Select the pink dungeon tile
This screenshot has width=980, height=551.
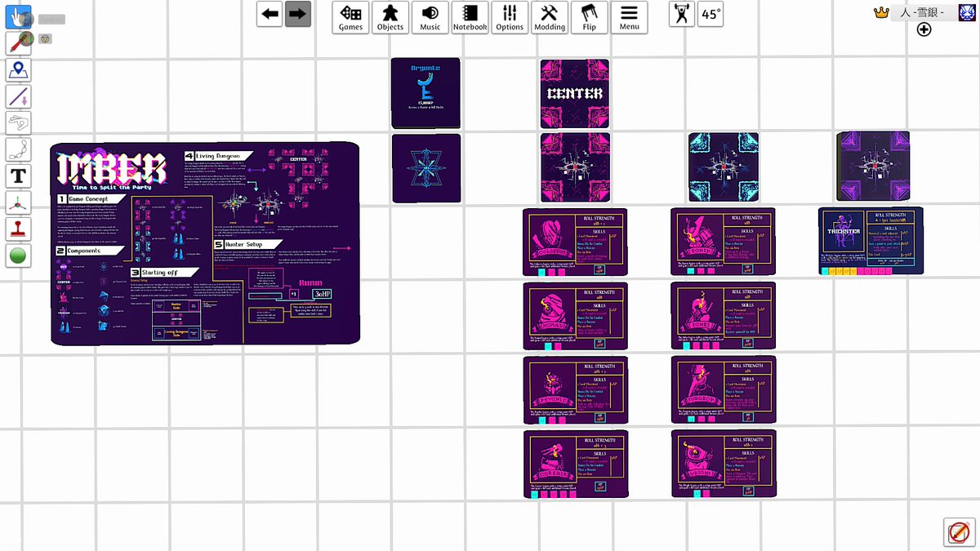[575, 167]
